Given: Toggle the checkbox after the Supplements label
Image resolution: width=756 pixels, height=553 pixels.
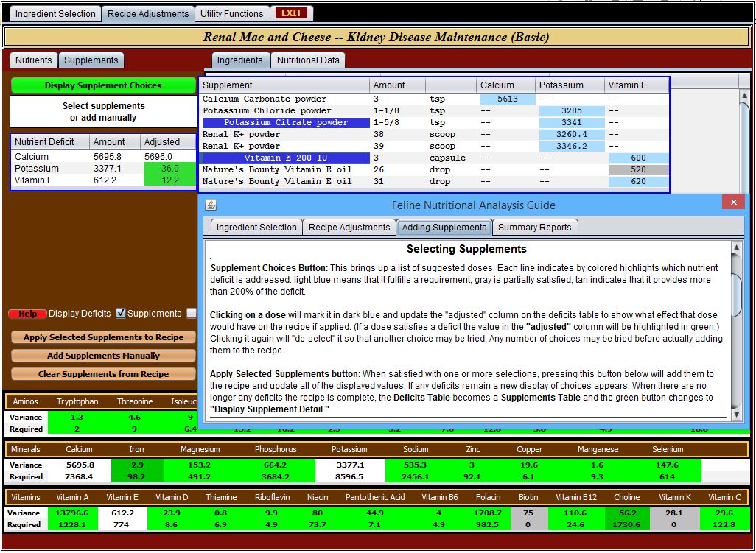Looking at the screenshot, I should 192,313.
